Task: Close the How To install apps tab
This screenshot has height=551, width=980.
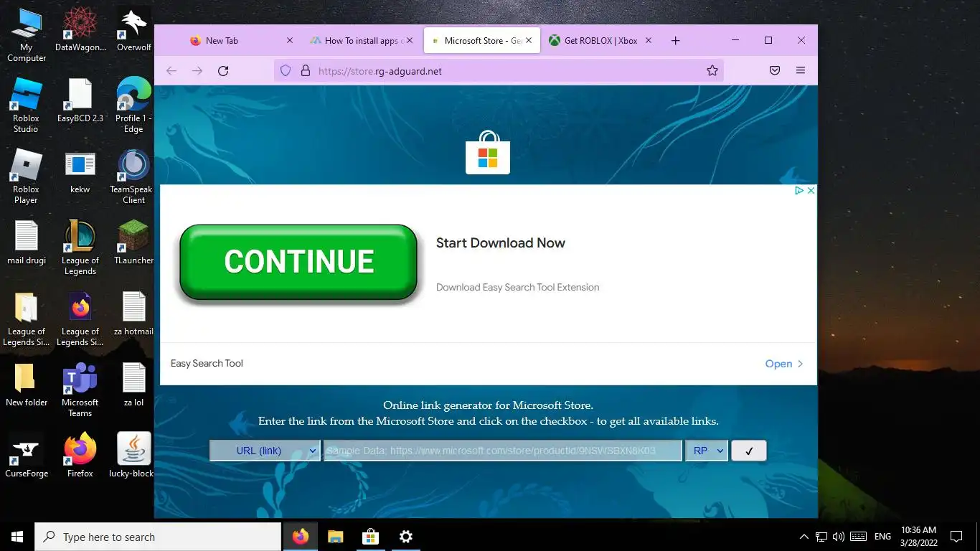Action: tap(410, 41)
